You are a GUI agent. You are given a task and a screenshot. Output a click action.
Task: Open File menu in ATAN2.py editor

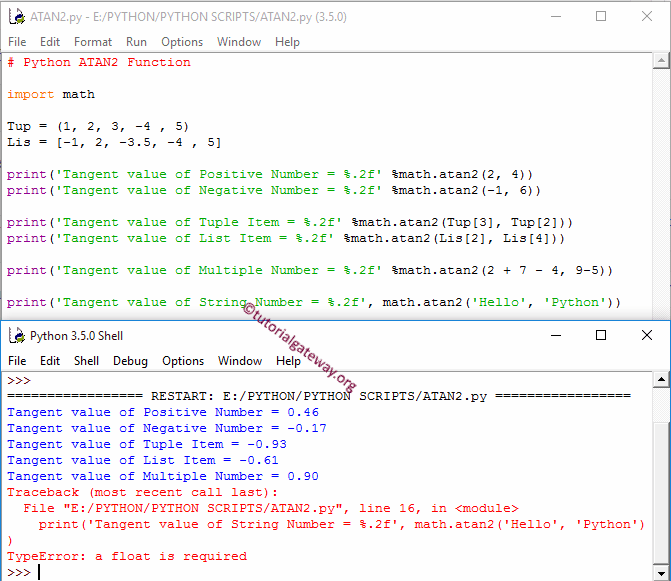[x=17, y=42]
